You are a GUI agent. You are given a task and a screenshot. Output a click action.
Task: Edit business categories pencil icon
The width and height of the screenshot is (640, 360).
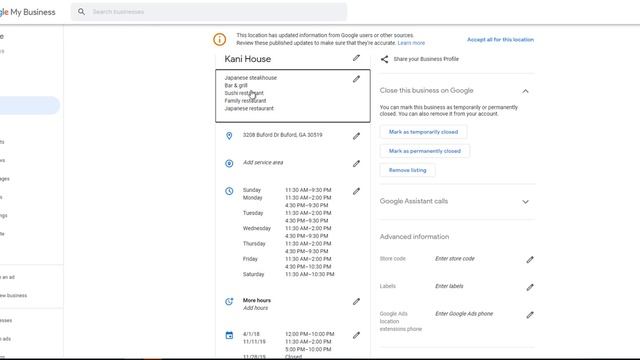[x=356, y=79]
